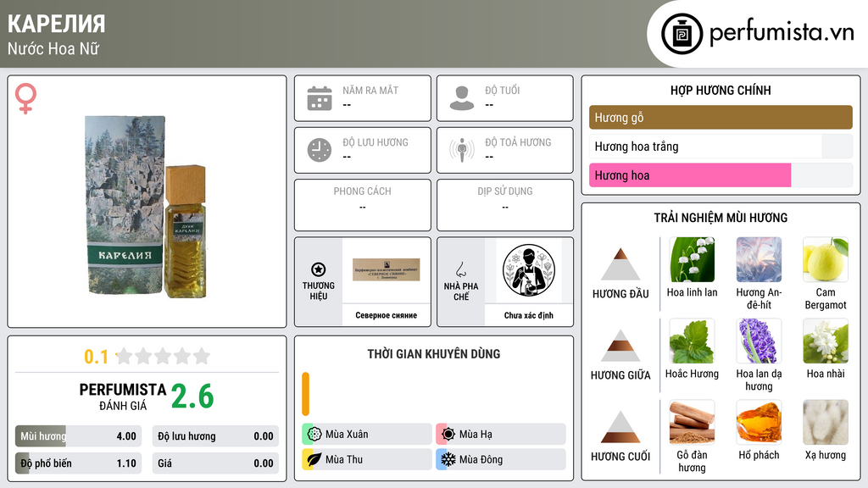Click the Hương gỗ accord bar
The width and height of the screenshot is (868, 488).
click(x=721, y=117)
